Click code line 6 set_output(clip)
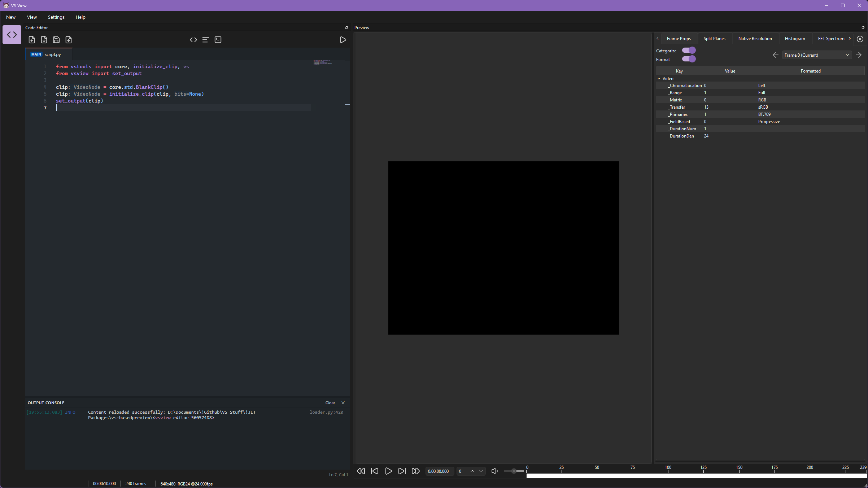 coord(79,101)
